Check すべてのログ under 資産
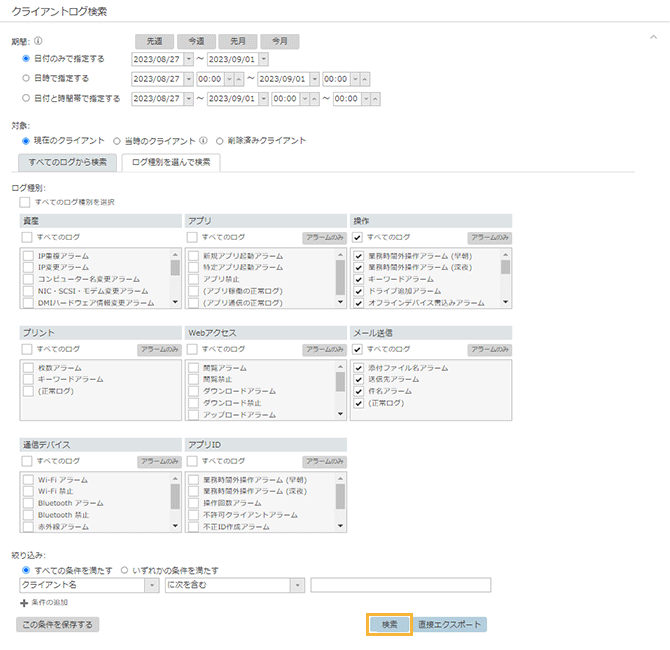Viewport: 670px width, 650px height. [x=27, y=237]
